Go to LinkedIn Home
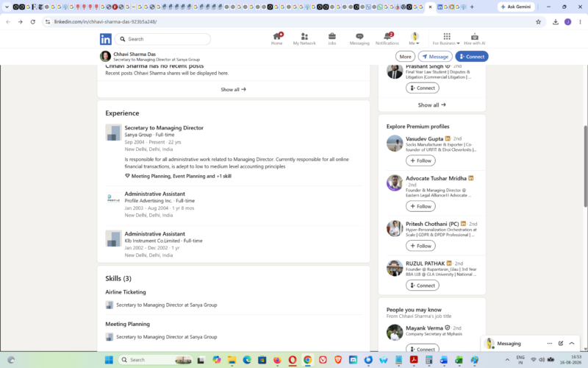The height and width of the screenshot is (368, 588). click(x=277, y=39)
